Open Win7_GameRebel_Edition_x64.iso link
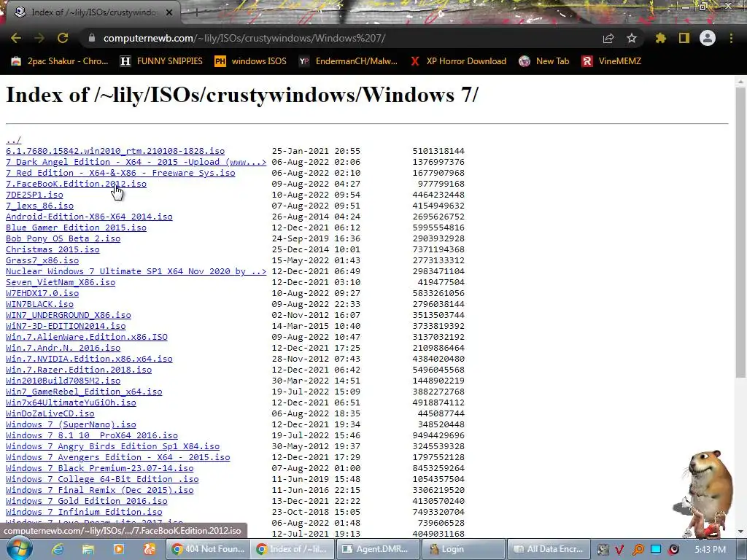747x560 pixels. tap(84, 392)
